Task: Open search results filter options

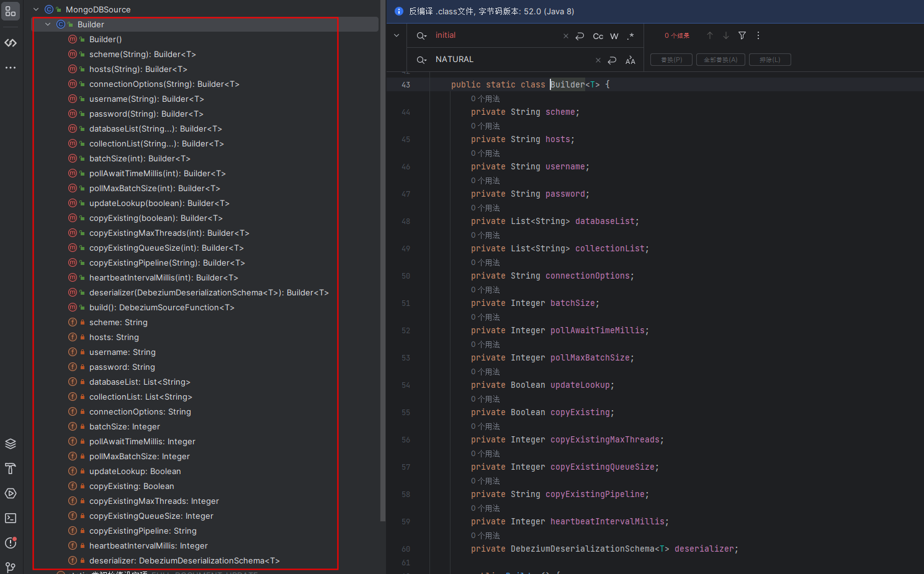Action: click(x=742, y=35)
